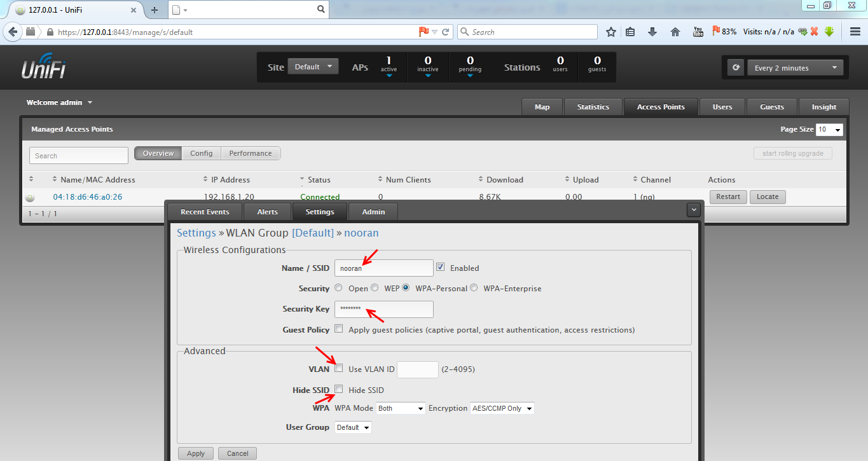Click the red flag icon in address bar
The height and width of the screenshot is (461, 868).
point(424,32)
